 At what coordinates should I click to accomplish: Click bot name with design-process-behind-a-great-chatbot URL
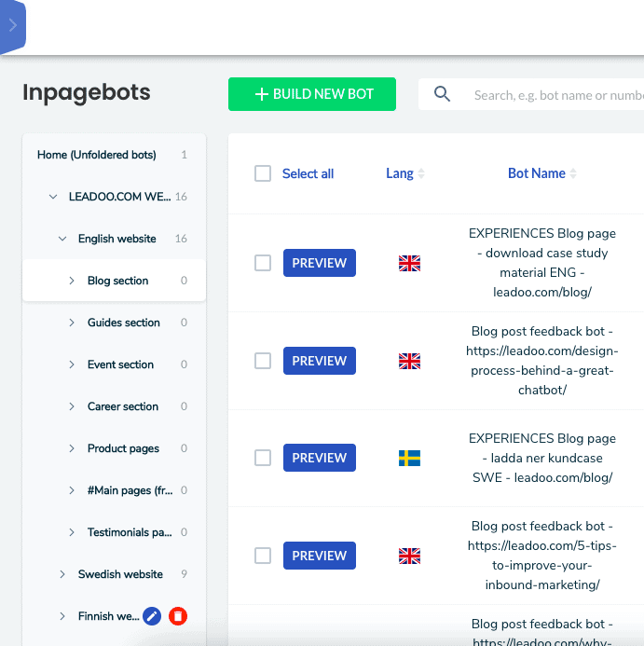(x=541, y=361)
